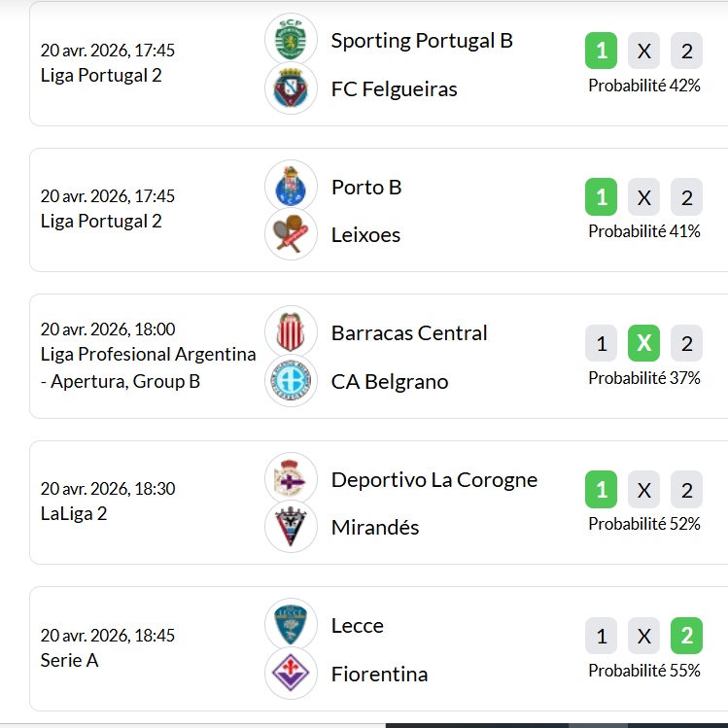This screenshot has height=728, width=728.
Task: Open the Deportivo La Corogne team name link
Action: pyautogui.click(x=433, y=479)
